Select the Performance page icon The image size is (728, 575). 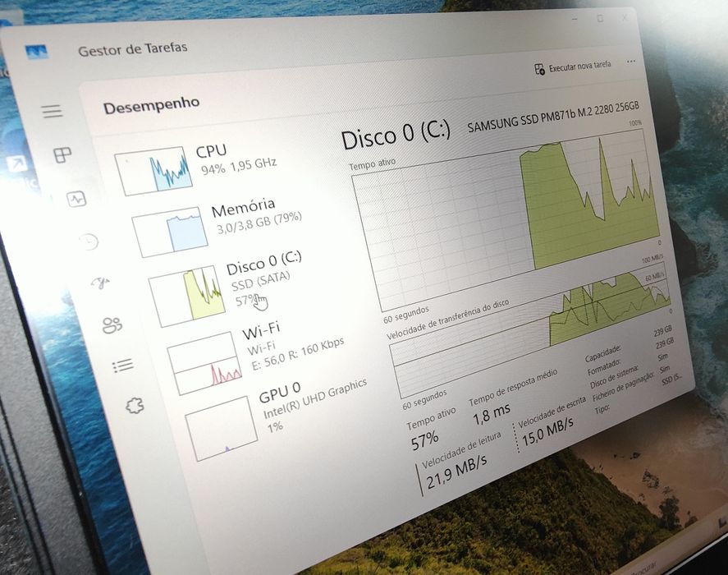coord(76,199)
